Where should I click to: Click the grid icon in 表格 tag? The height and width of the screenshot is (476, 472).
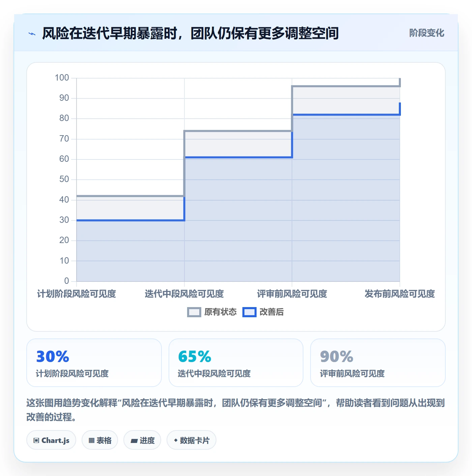[91, 441]
